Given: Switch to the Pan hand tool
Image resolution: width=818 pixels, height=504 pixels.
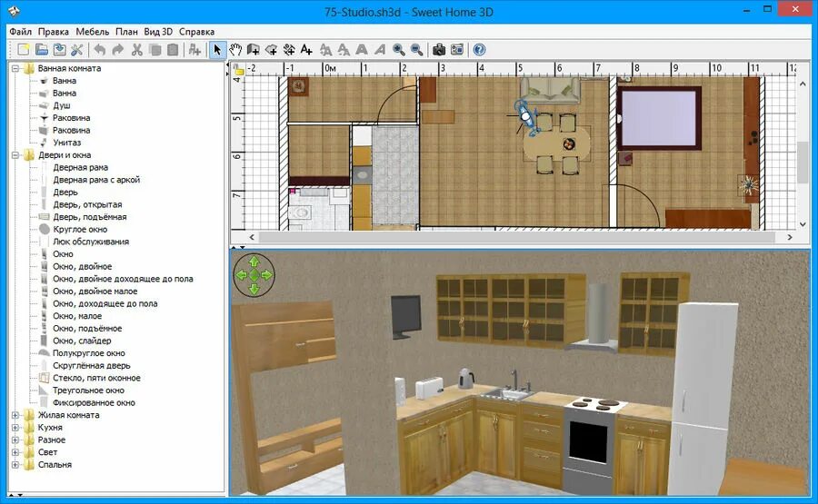Looking at the screenshot, I should click(x=235, y=50).
